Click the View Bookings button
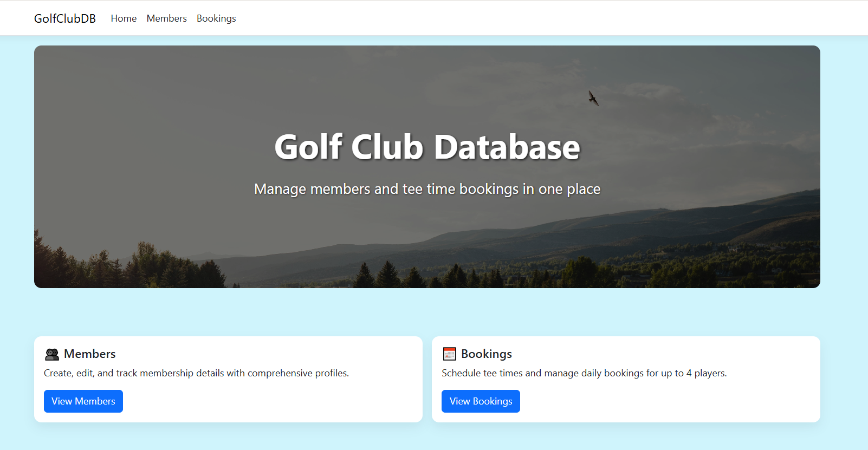The height and width of the screenshot is (450, 868). click(481, 401)
